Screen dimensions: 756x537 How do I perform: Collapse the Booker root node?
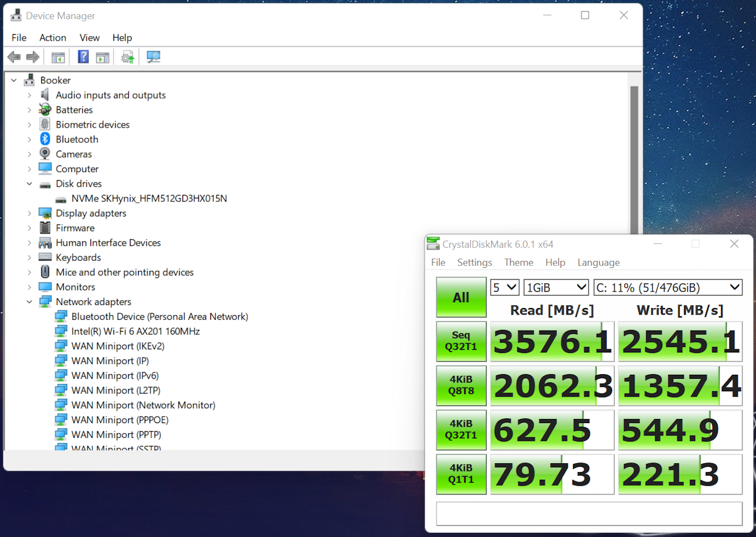14,80
